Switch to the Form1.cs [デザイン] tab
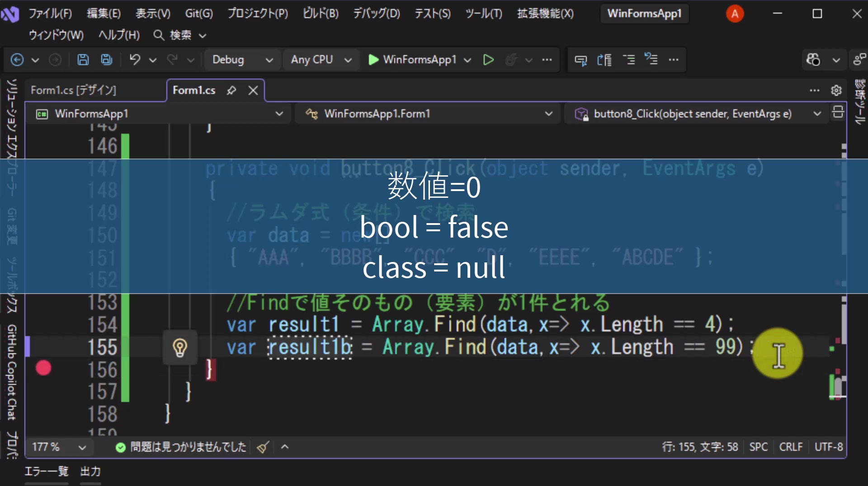Viewport: 868px width, 486px height. coord(74,90)
